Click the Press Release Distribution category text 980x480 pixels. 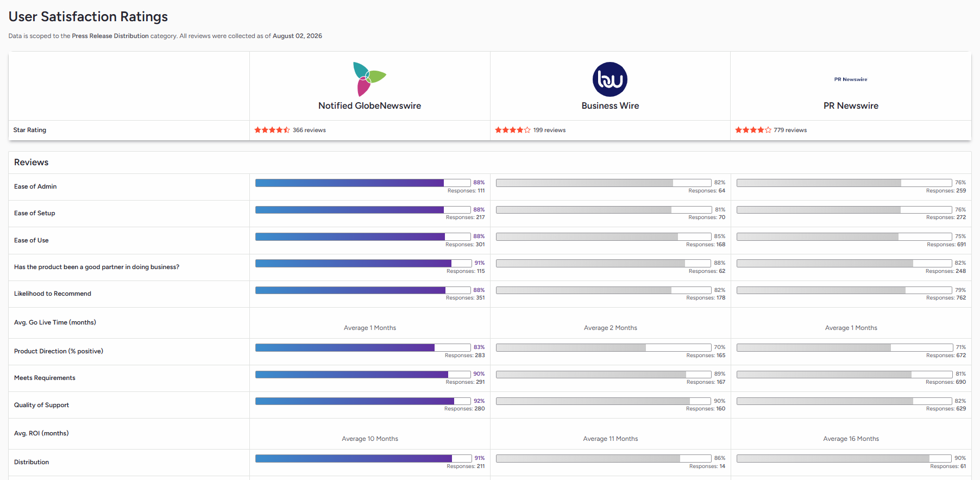[110, 36]
